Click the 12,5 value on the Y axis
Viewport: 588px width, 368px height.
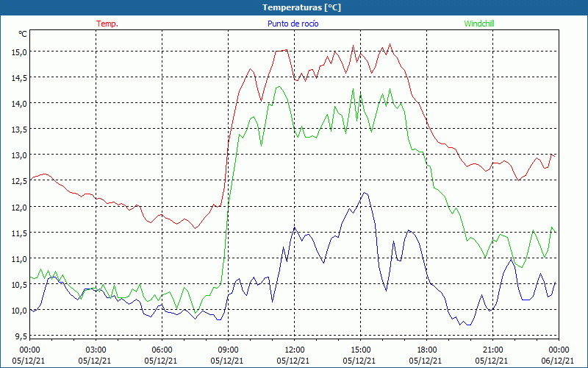(x=19, y=181)
